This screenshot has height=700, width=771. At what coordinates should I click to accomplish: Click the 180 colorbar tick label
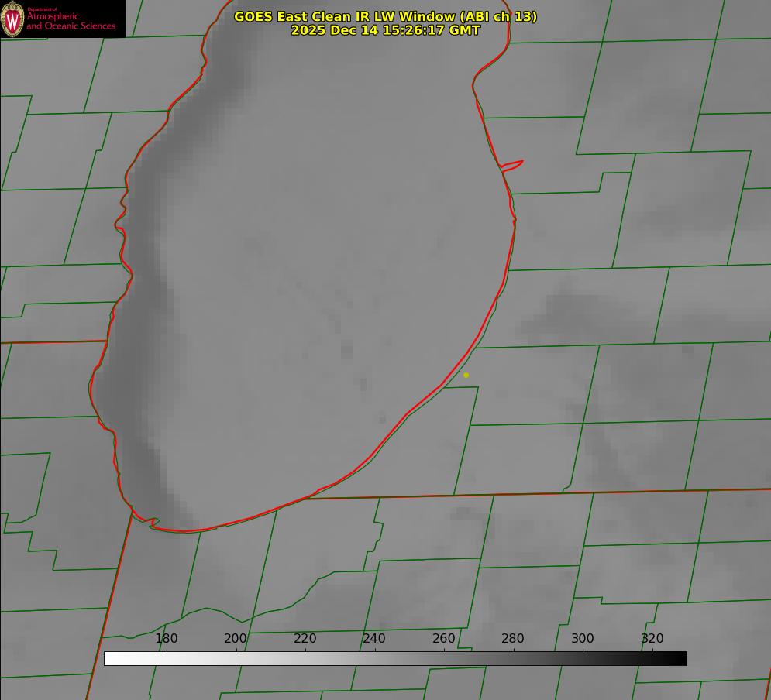pos(167,638)
